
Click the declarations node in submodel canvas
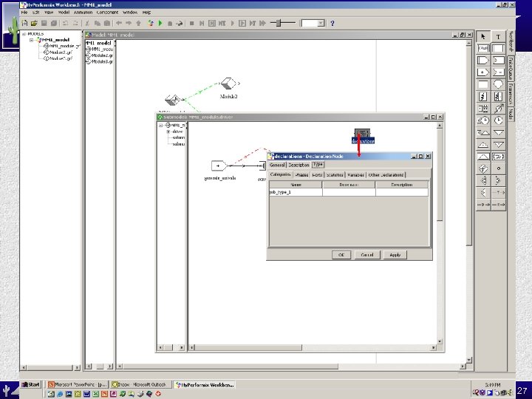(362, 136)
